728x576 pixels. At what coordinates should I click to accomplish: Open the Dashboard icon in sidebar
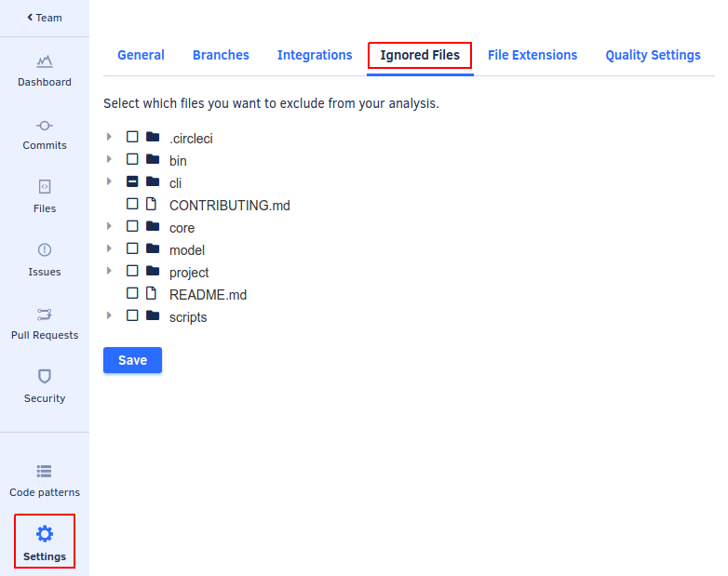click(45, 61)
